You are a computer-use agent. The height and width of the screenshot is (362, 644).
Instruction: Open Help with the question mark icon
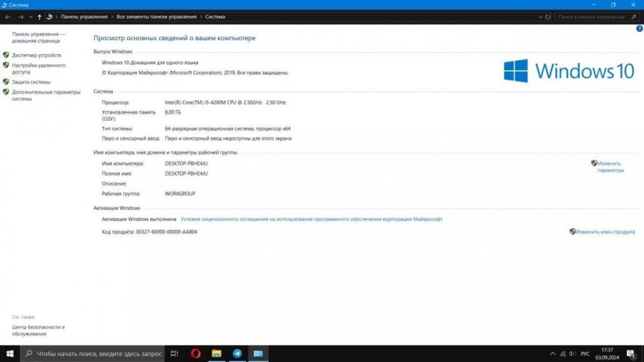tap(639, 29)
